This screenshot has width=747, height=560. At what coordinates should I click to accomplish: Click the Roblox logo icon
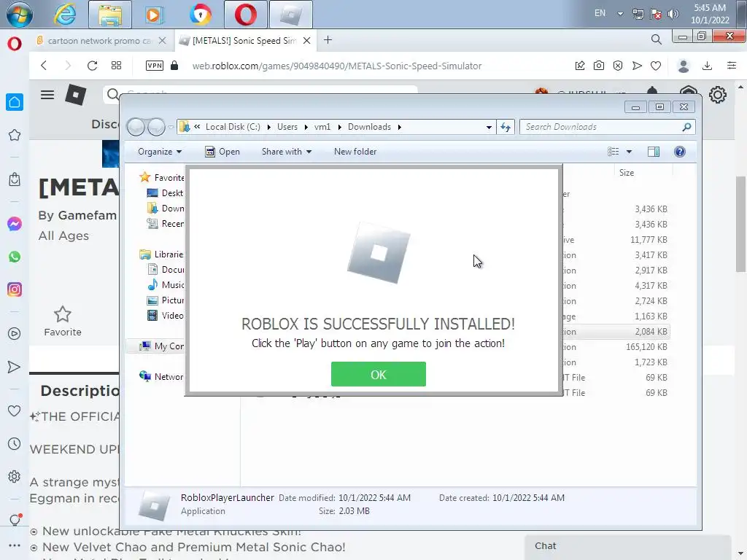(75, 94)
